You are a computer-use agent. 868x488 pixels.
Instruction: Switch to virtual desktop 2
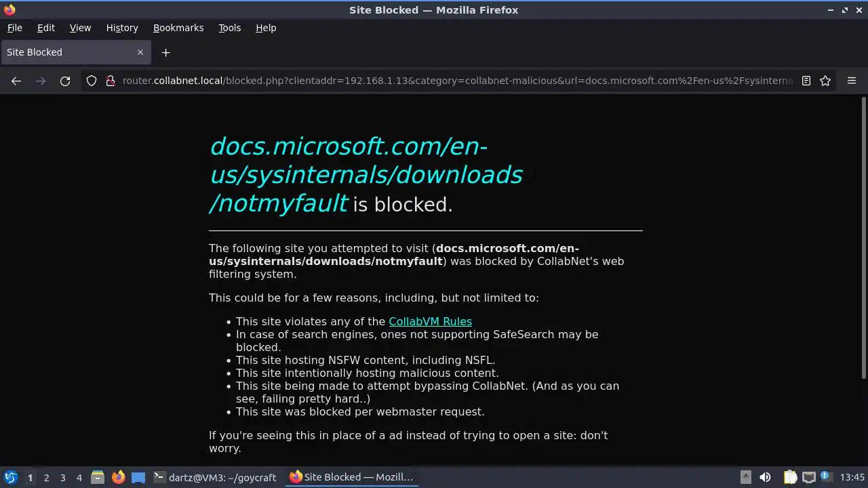[46, 478]
